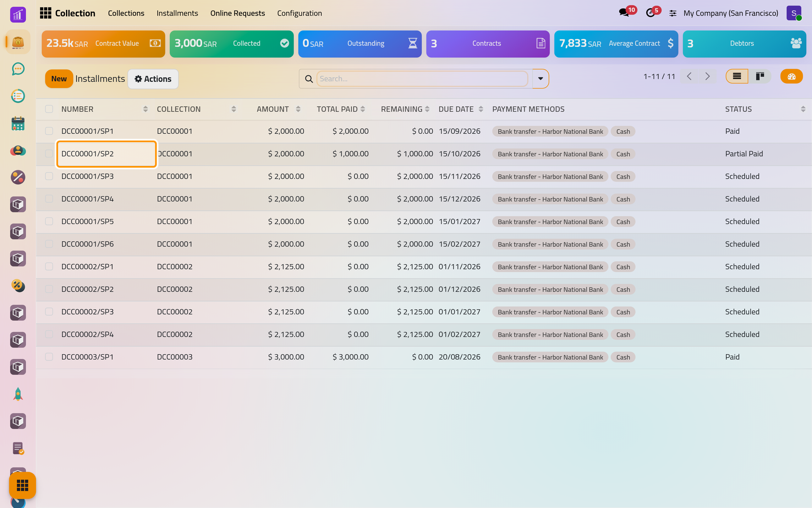The width and height of the screenshot is (812, 508).
Task: Open the Collection app icon in the sidebar
Action: pyautogui.click(x=18, y=42)
